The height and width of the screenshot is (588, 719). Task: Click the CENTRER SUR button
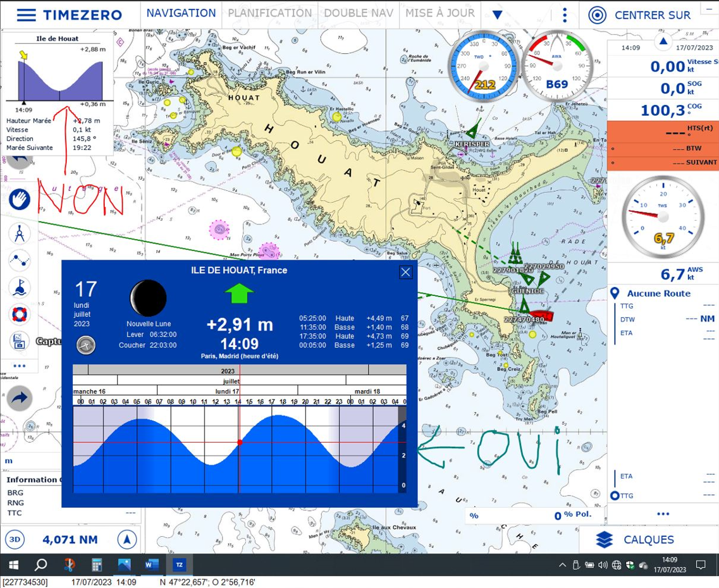tap(639, 15)
